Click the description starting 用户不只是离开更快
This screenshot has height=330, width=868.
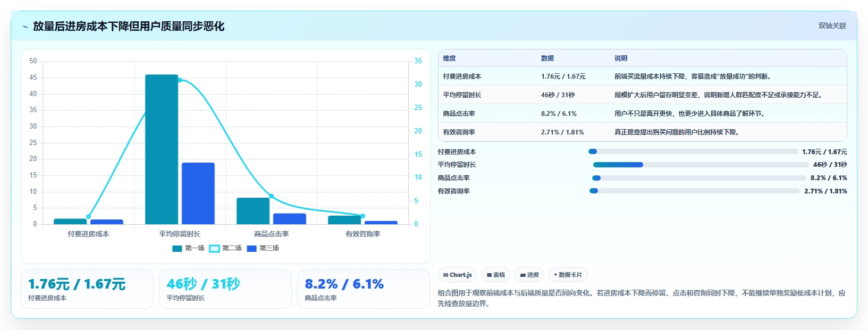(691, 114)
